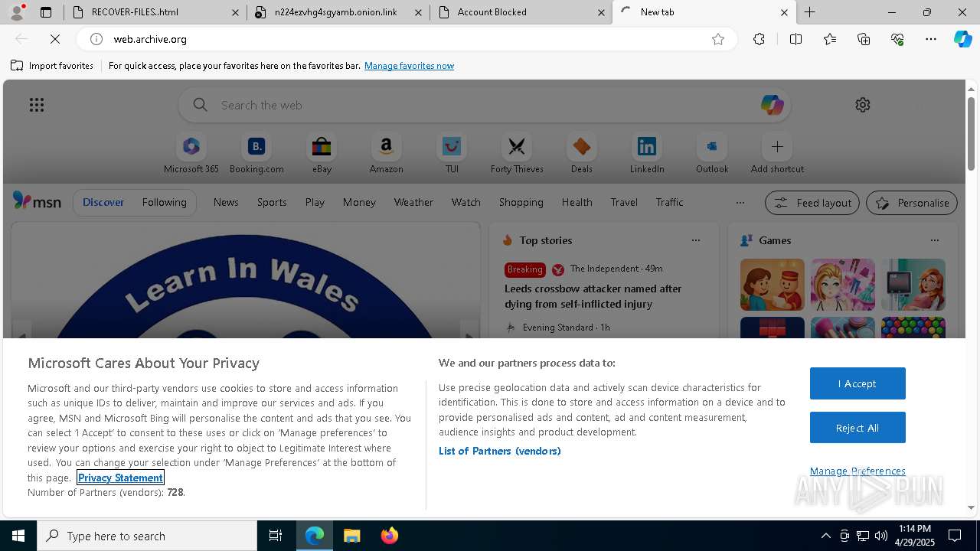980x551 pixels.
Task: Open tab actions menu icon
Action: (46, 12)
